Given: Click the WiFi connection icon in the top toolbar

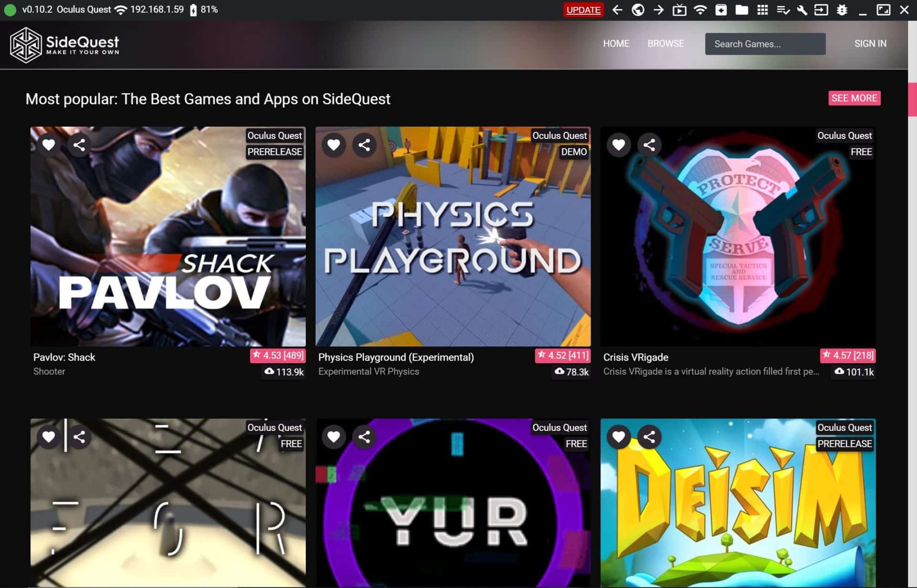Looking at the screenshot, I should pyautogui.click(x=701, y=10).
